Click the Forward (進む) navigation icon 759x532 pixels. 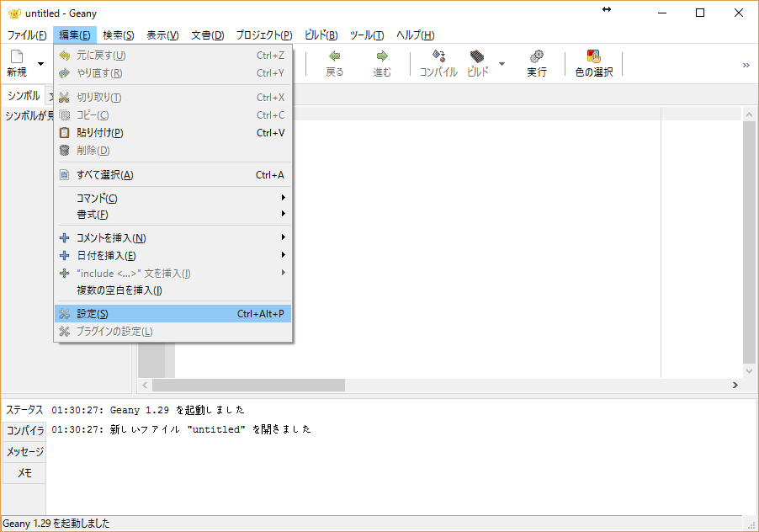(x=382, y=56)
